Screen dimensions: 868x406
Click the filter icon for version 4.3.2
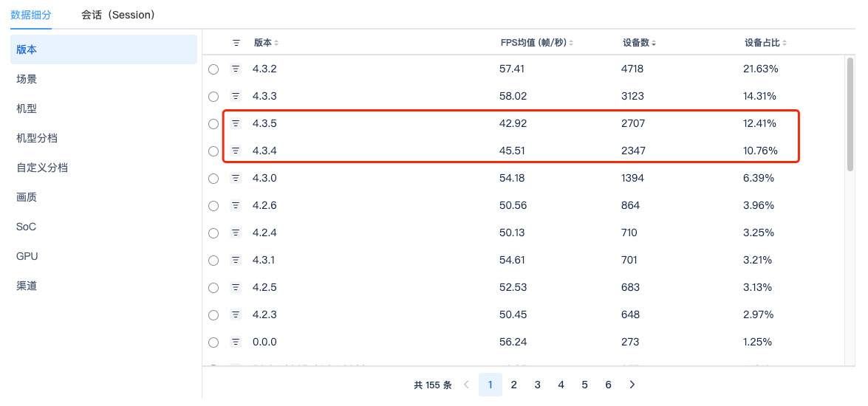pos(236,69)
